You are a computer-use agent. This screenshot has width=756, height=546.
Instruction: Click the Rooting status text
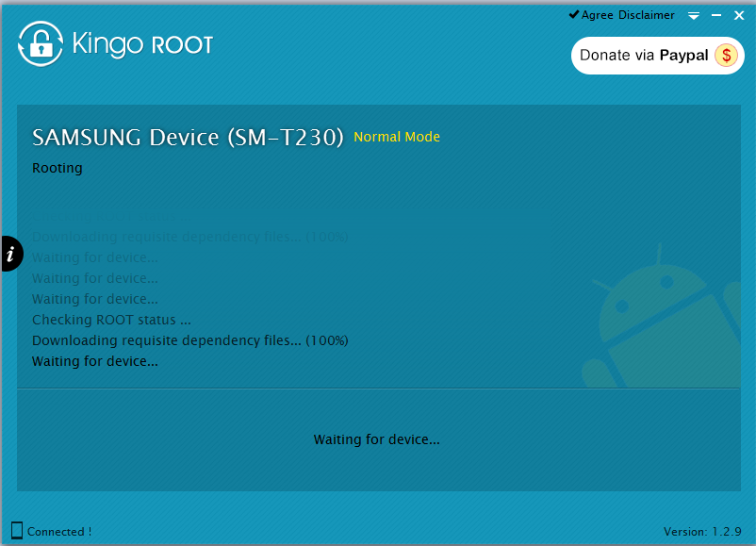[58, 168]
